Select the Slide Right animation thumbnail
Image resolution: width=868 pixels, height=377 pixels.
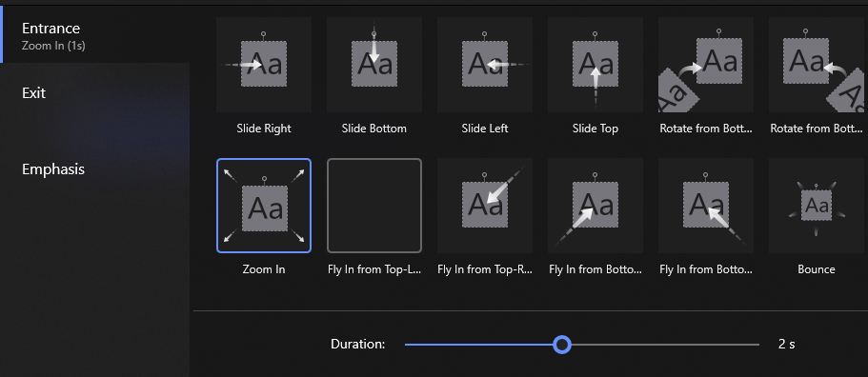(264, 65)
